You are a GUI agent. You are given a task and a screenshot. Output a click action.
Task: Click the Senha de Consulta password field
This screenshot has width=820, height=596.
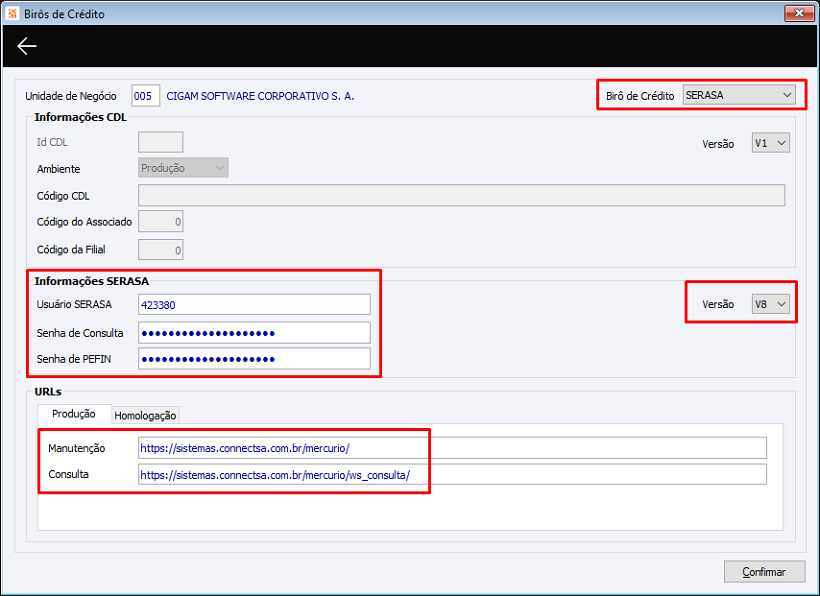(x=254, y=333)
